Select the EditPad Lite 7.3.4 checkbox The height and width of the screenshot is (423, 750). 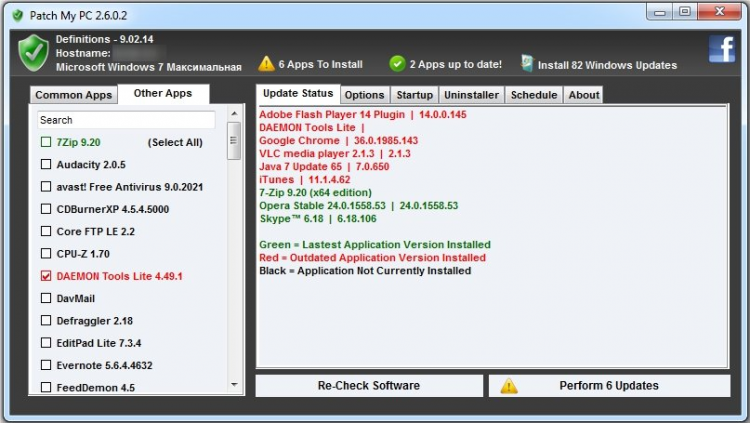coord(46,343)
